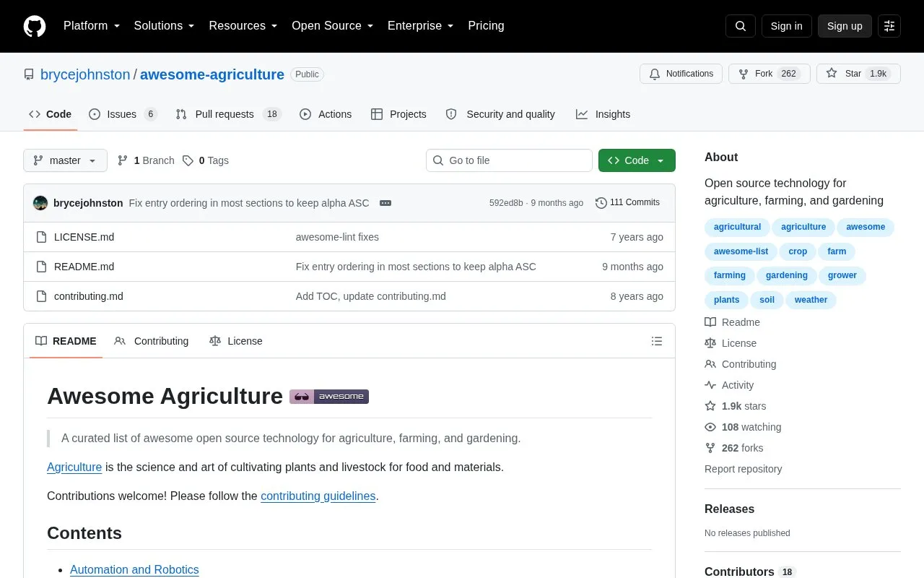This screenshot has height=578, width=924.
Task: Expand commit message ellipsis button
Action: pos(385,203)
